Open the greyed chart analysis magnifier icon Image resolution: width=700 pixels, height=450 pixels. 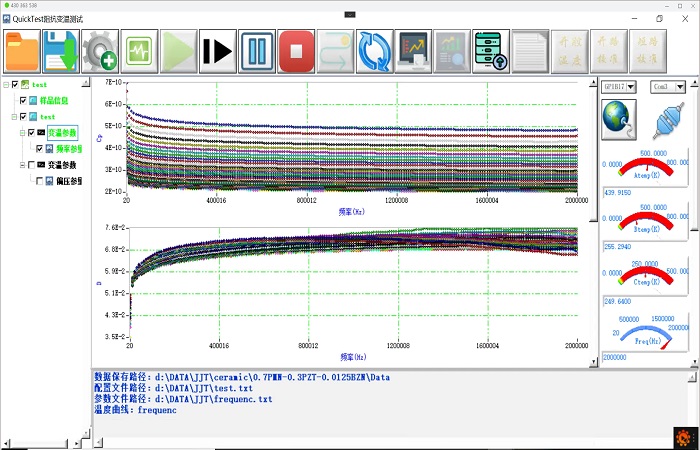(x=452, y=51)
